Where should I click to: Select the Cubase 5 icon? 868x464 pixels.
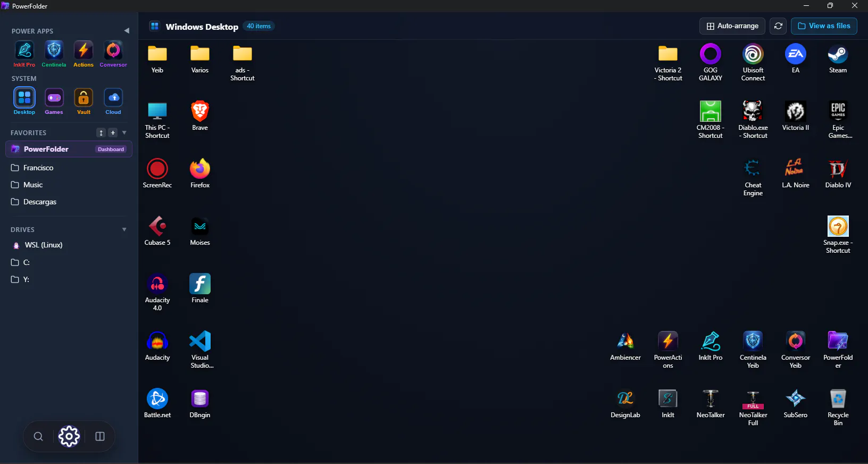pyautogui.click(x=157, y=231)
